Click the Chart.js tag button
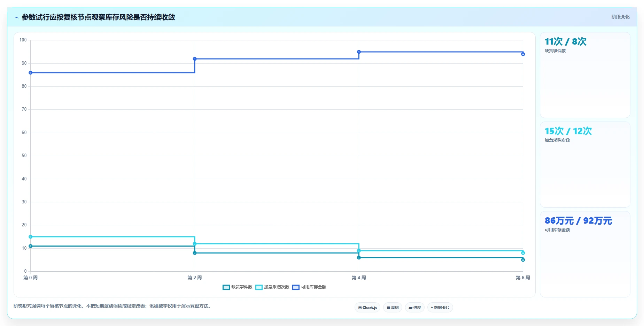The width and height of the screenshot is (644, 326). [367, 308]
